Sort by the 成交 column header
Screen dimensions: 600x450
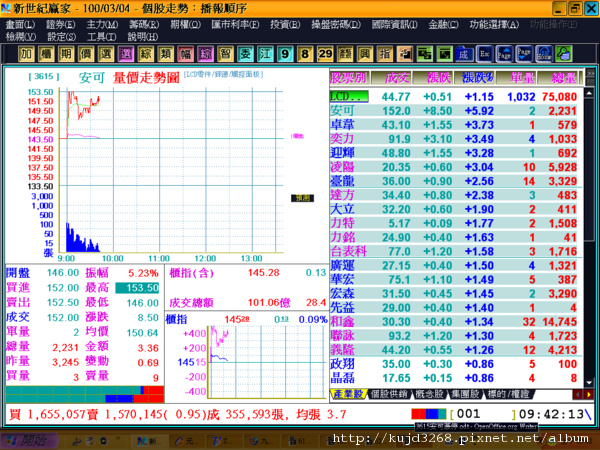coord(391,78)
